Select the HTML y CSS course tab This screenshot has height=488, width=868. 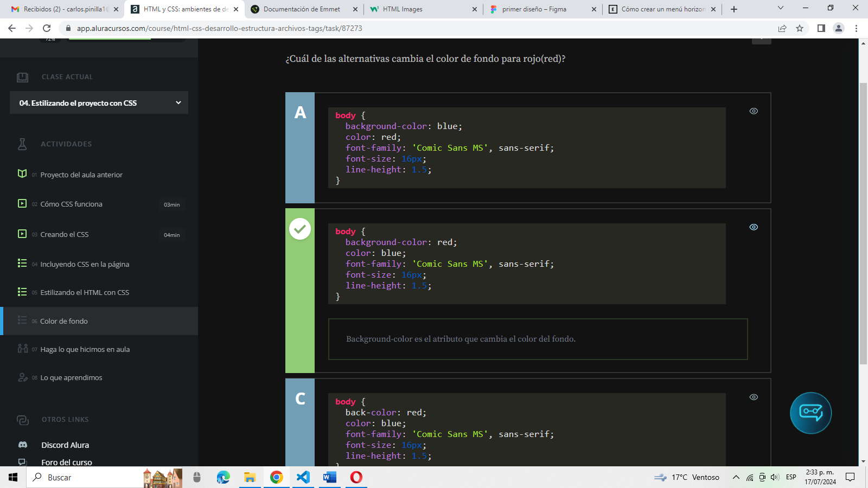(184, 9)
